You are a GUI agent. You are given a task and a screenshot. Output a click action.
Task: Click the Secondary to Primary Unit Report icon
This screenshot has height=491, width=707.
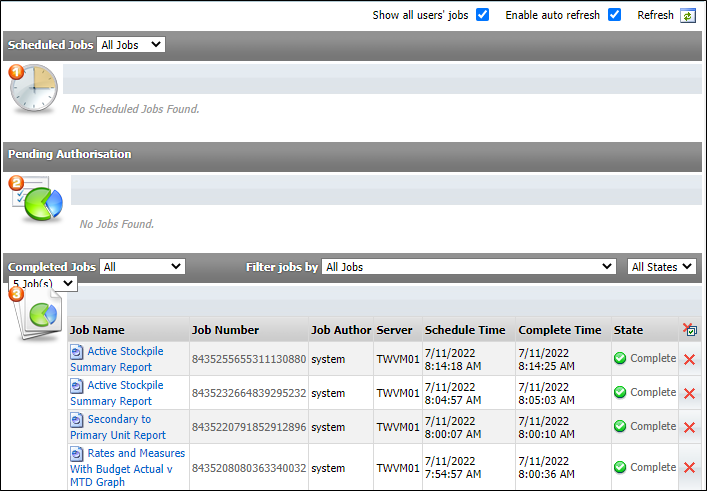77,420
